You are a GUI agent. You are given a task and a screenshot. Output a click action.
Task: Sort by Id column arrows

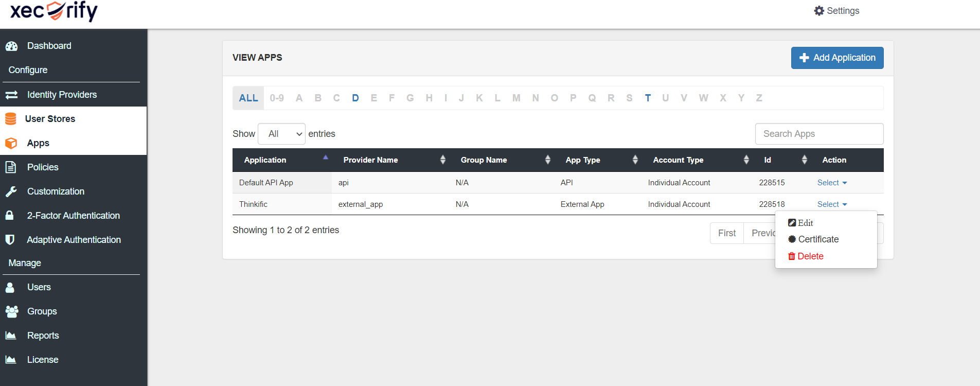click(805, 160)
